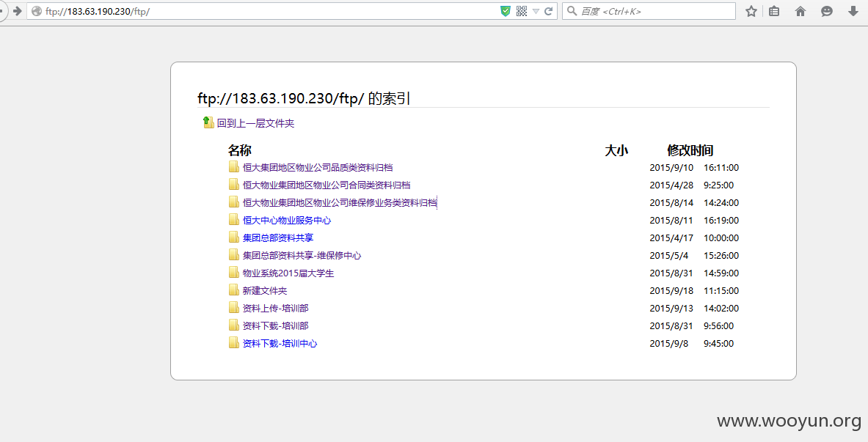Click folder icon beside 资料上传-培训部
This screenshot has height=442, width=868.
pyautogui.click(x=234, y=308)
